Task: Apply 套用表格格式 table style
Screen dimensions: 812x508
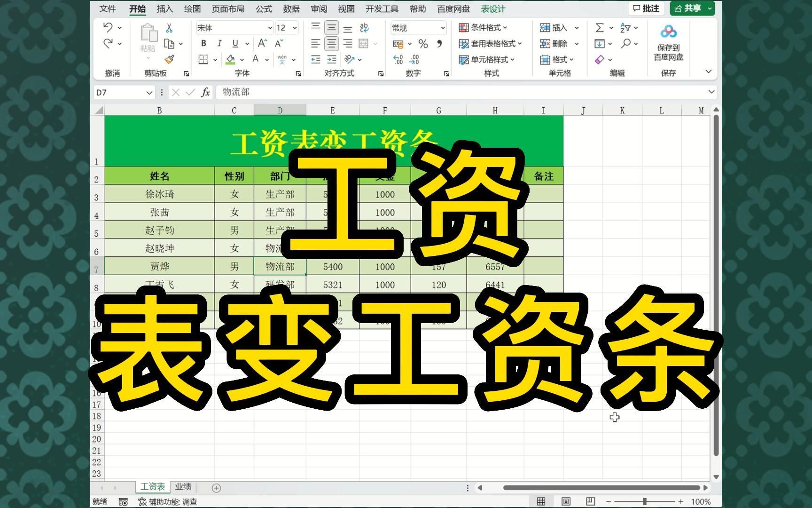Action: click(490, 43)
